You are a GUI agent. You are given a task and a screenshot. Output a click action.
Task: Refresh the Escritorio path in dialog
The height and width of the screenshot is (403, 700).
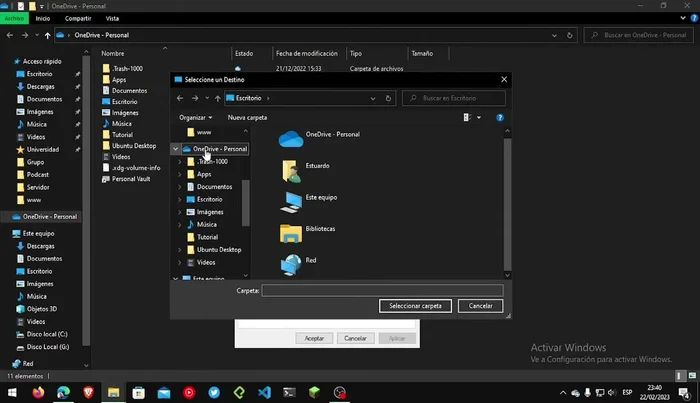[388, 98]
